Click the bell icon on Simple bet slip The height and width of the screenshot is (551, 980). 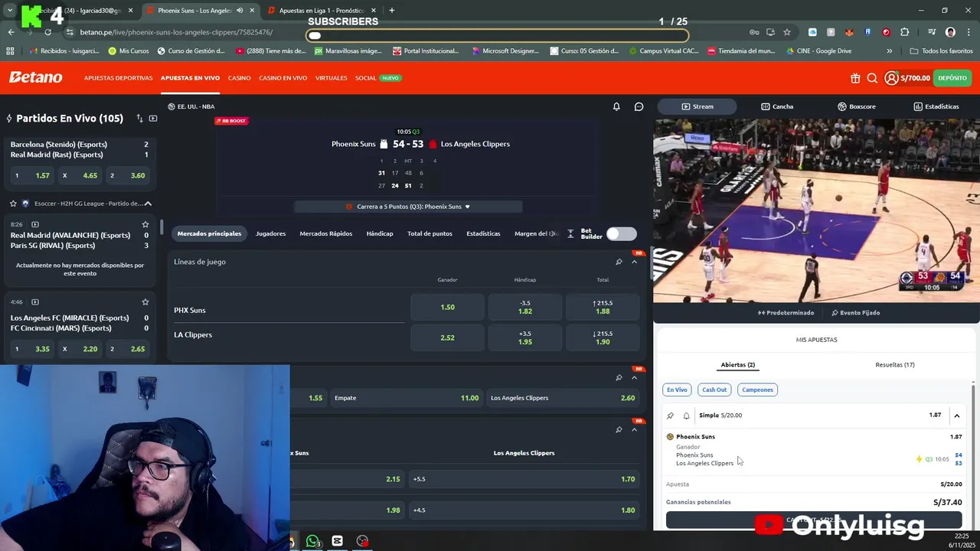click(x=686, y=416)
